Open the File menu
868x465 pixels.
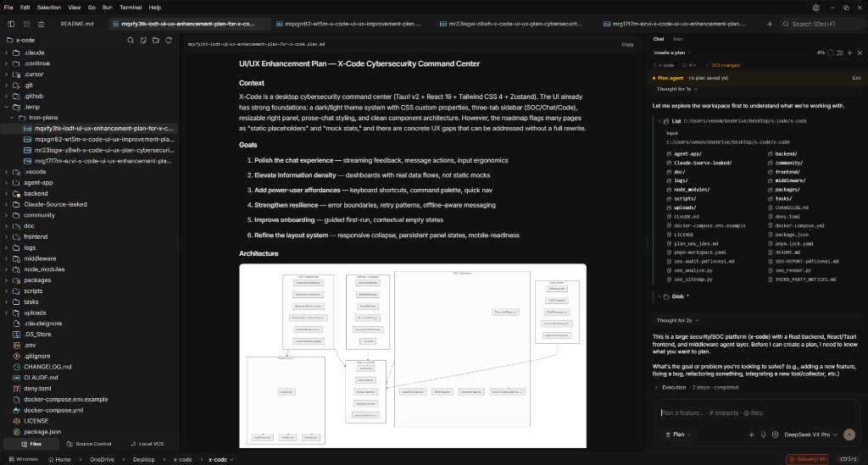pyautogui.click(x=8, y=7)
